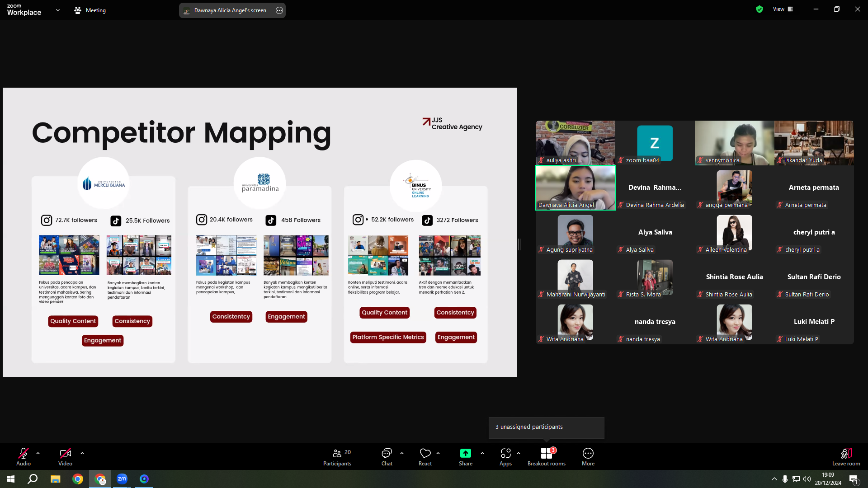The height and width of the screenshot is (488, 868).
Task: Expand the Zoom Workplace dropdown arrow
Action: (58, 10)
